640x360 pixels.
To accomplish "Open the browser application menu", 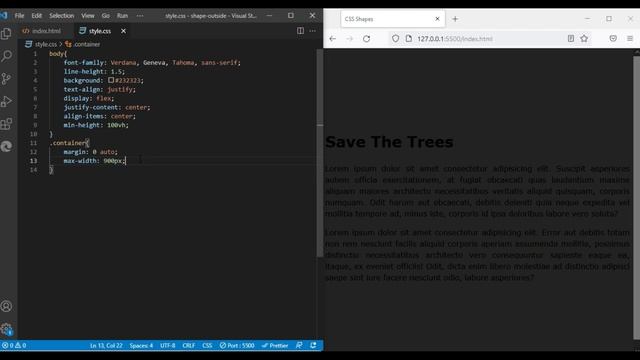I will tap(630, 38).
